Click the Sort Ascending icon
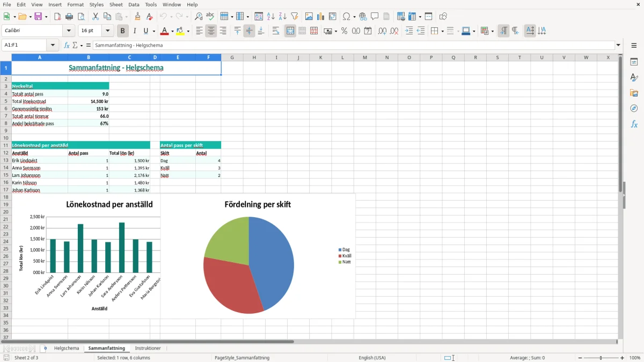 (x=270, y=17)
